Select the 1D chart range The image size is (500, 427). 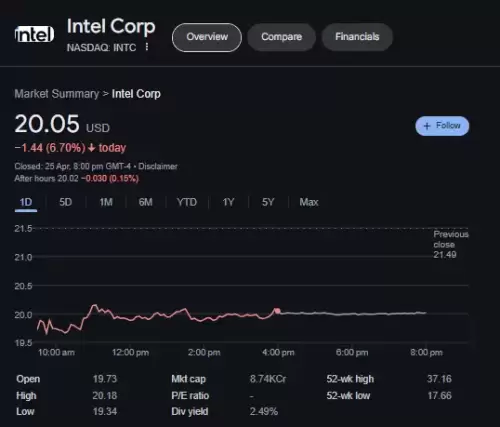26,202
